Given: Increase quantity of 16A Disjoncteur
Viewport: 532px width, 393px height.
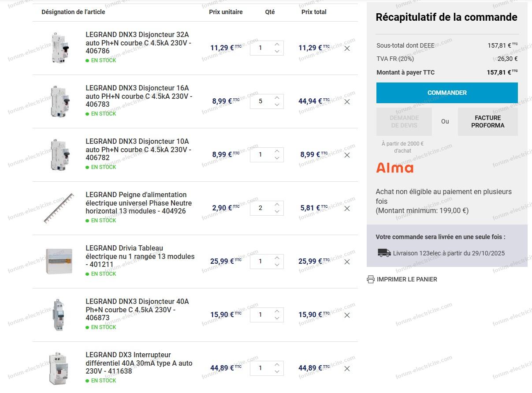Looking at the screenshot, I should (277, 97).
